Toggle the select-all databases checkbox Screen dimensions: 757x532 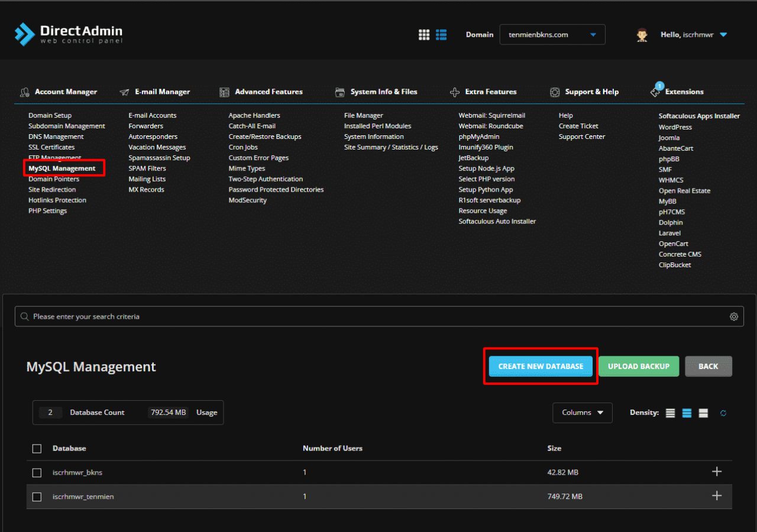(37, 449)
